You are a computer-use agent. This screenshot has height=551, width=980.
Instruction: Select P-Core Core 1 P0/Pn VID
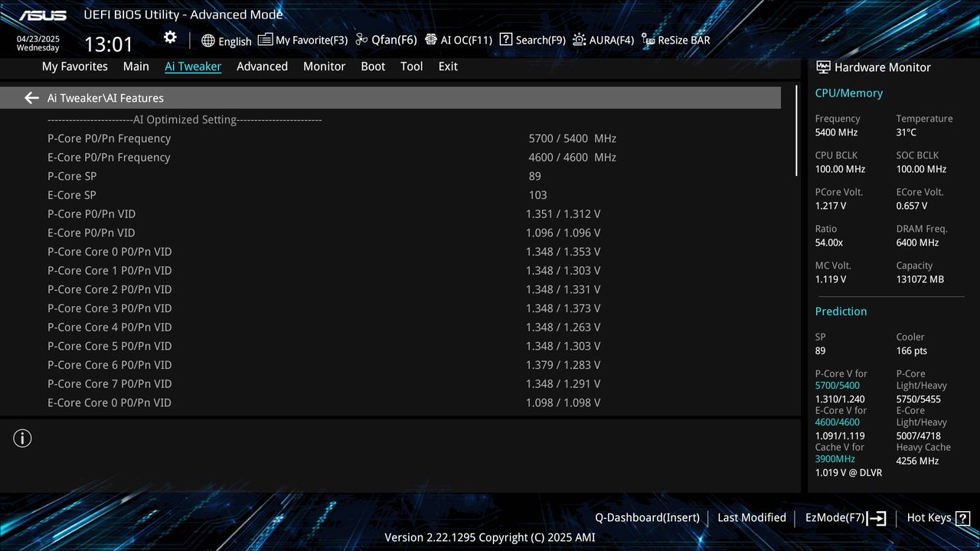pos(390,271)
